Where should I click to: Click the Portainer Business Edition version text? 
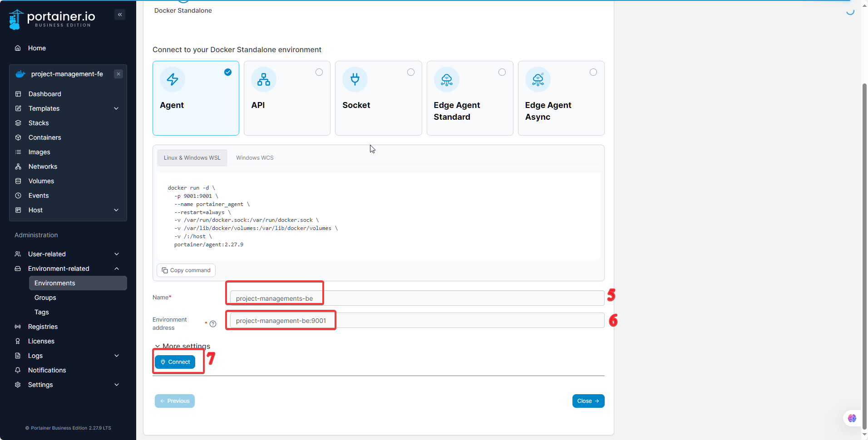click(x=68, y=428)
